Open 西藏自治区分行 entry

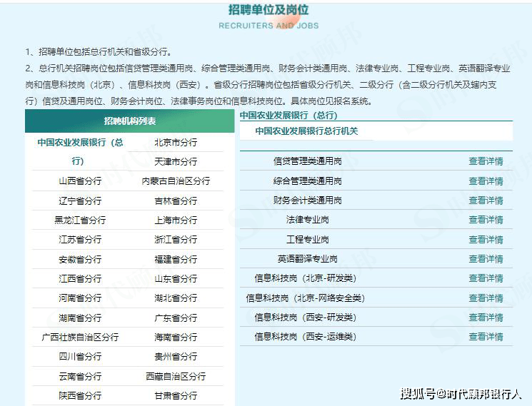[x=176, y=376]
